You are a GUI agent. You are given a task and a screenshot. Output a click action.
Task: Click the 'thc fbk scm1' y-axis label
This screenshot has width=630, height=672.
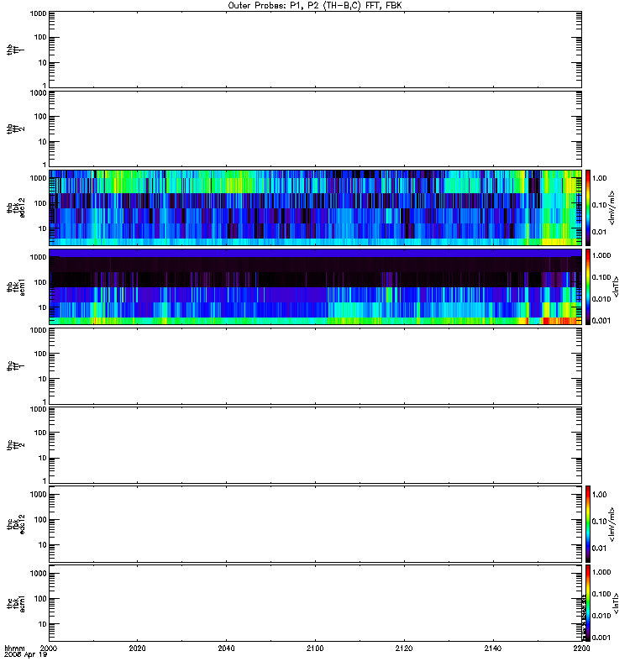(16, 603)
